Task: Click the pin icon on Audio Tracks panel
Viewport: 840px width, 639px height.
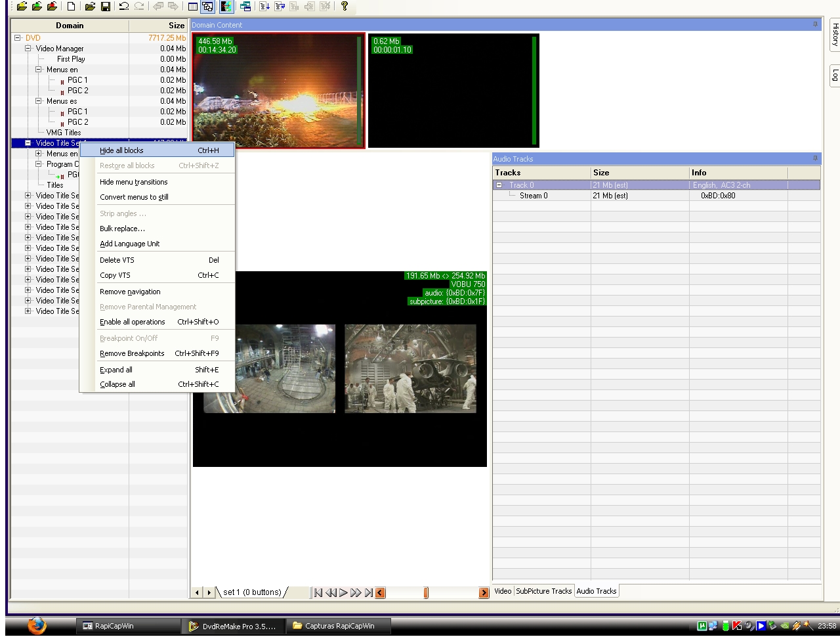Action: tap(815, 158)
